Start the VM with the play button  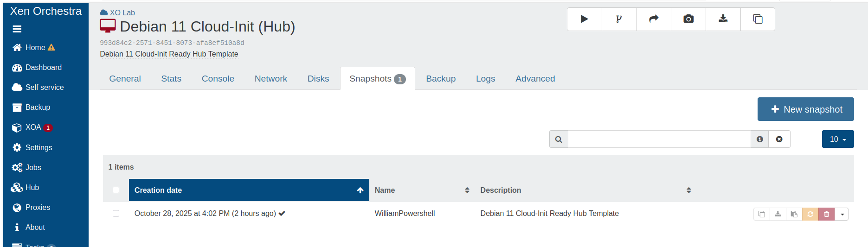click(584, 19)
